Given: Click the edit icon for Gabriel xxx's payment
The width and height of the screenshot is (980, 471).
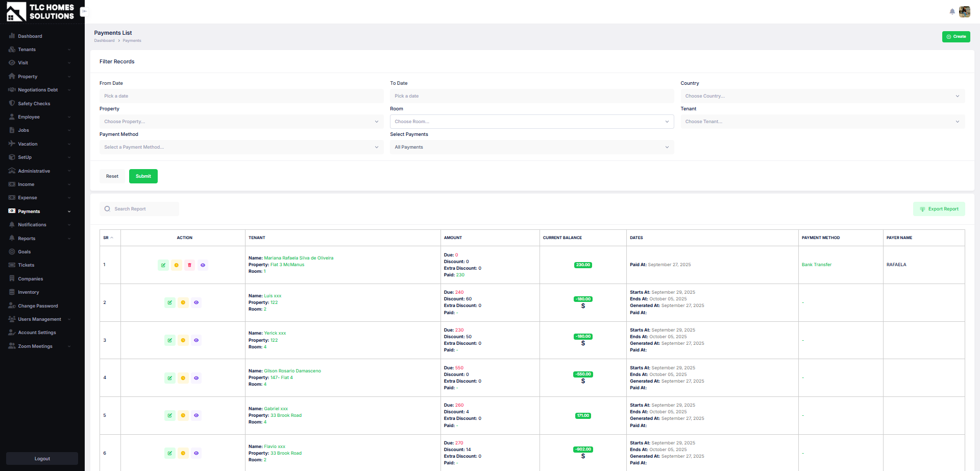Looking at the screenshot, I should coord(170,416).
